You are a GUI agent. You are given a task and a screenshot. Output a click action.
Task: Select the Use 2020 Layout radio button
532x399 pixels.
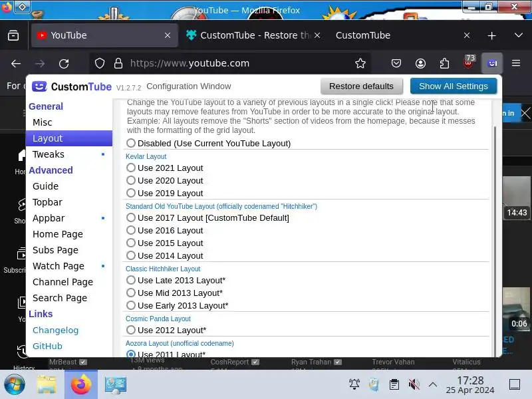click(130, 180)
